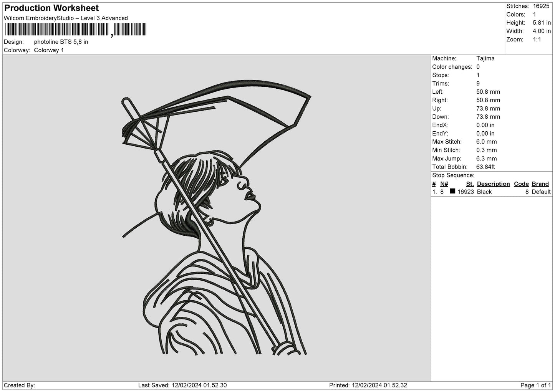Click the Black description in stop sequence
The image size is (555, 392).
(x=484, y=192)
